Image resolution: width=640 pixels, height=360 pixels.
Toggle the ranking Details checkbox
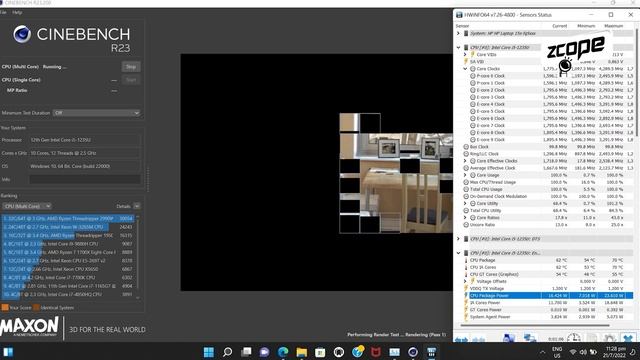137,206
